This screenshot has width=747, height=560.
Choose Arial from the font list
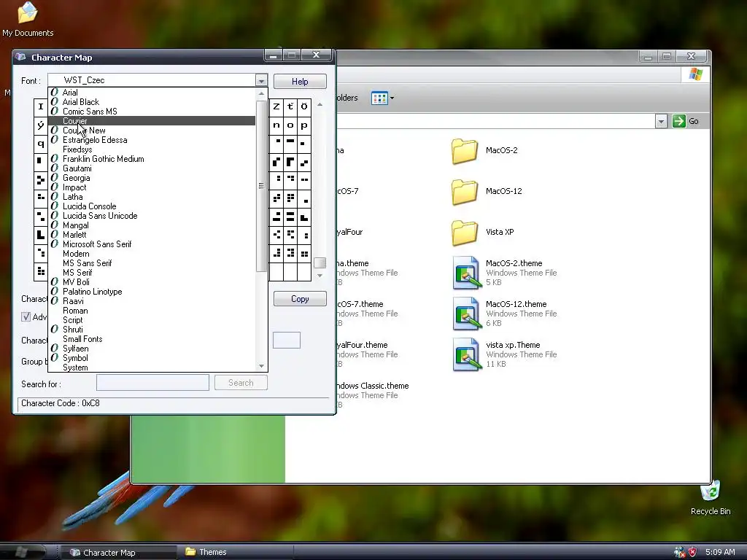click(x=152, y=93)
